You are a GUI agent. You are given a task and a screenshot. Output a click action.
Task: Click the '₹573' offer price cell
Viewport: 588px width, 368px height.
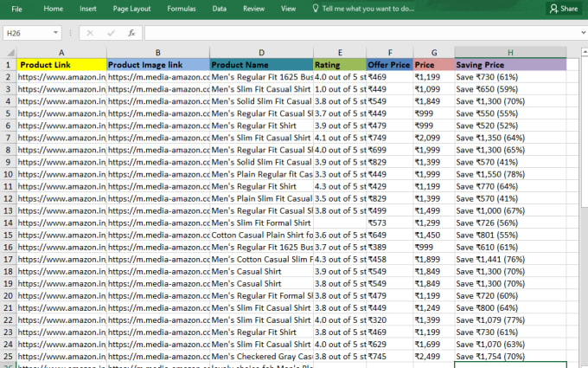point(390,223)
